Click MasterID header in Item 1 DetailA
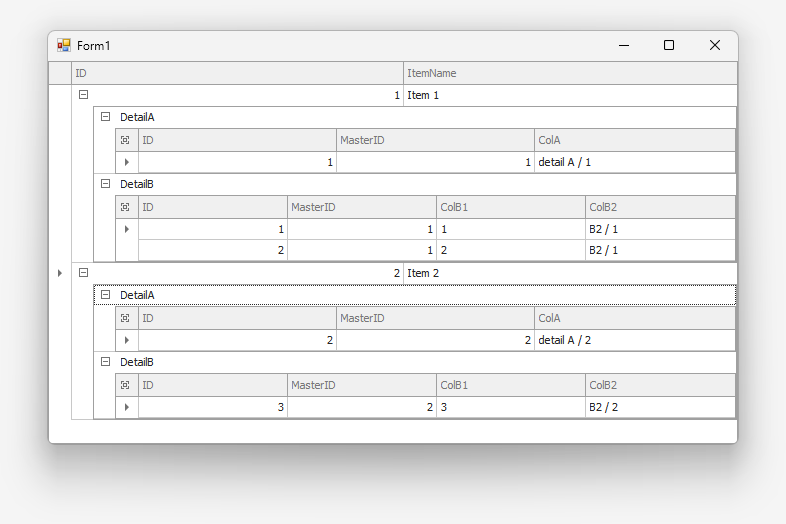The height and width of the screenshot is (524, 786). 436,140
